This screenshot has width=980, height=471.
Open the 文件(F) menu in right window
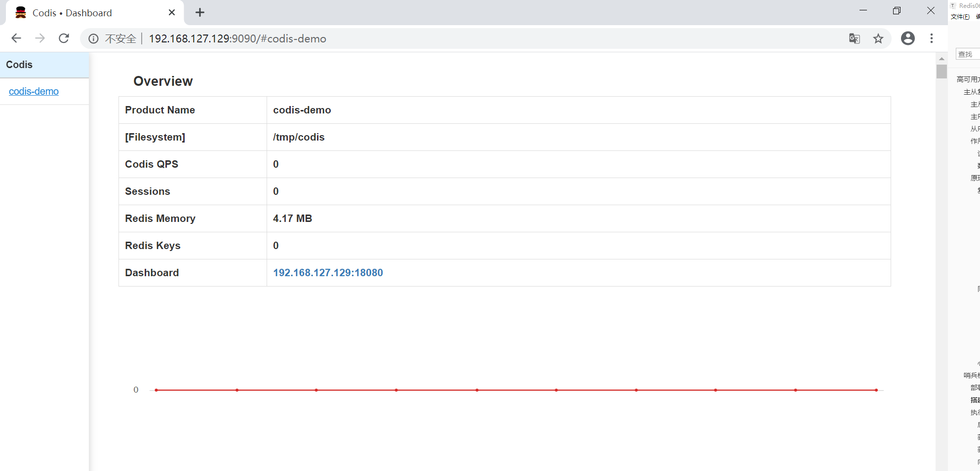coord(960,17)
